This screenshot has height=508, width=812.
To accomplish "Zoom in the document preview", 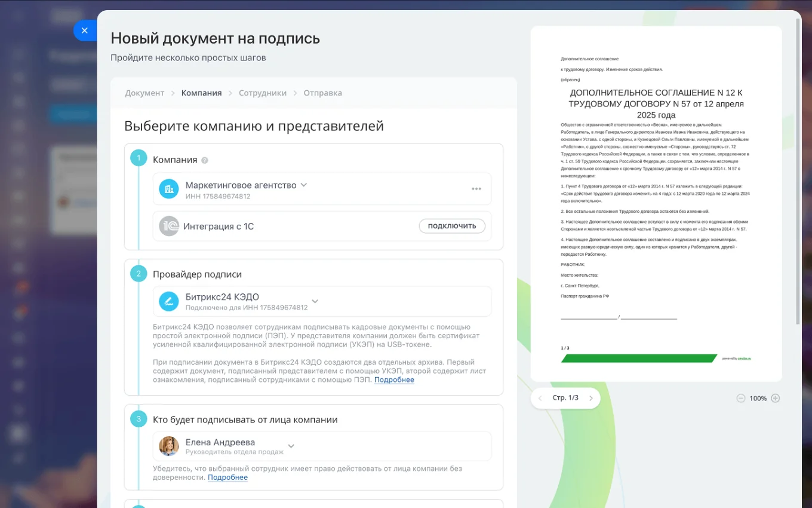I will point(775,399).
